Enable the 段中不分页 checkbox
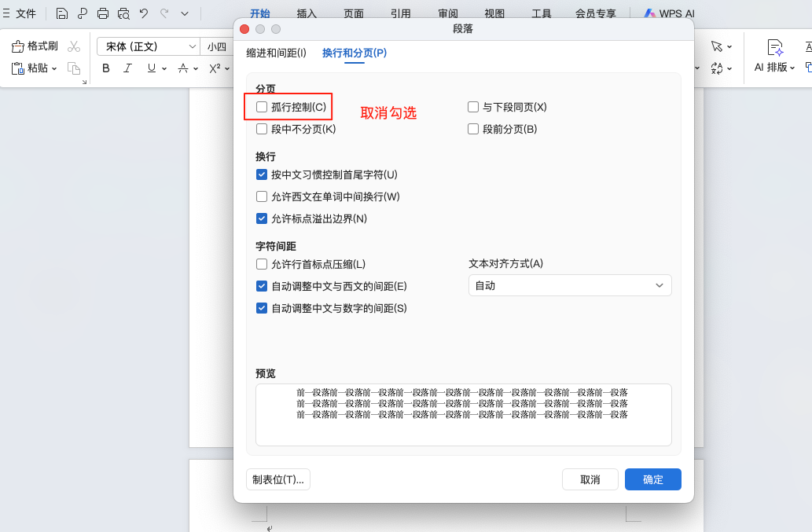 [261, 129]
